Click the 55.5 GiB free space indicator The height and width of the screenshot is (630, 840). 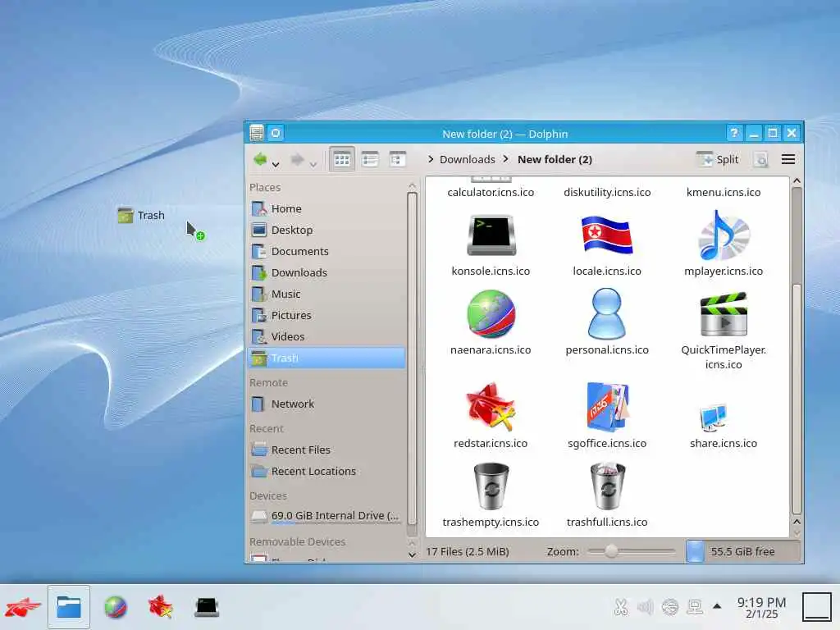click(x=742, y=551)
